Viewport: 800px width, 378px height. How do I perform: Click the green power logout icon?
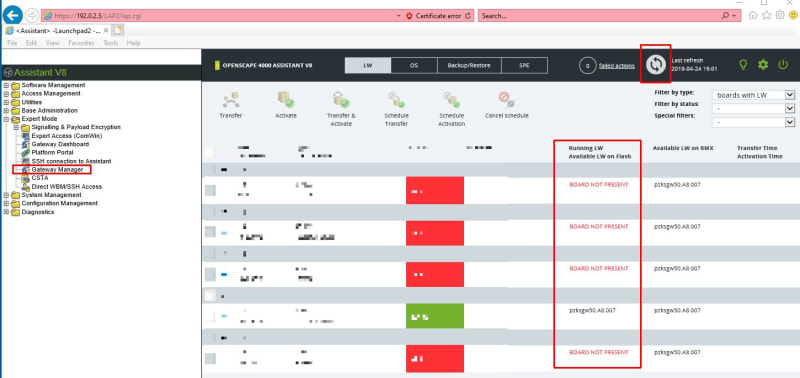click(783, 65)
